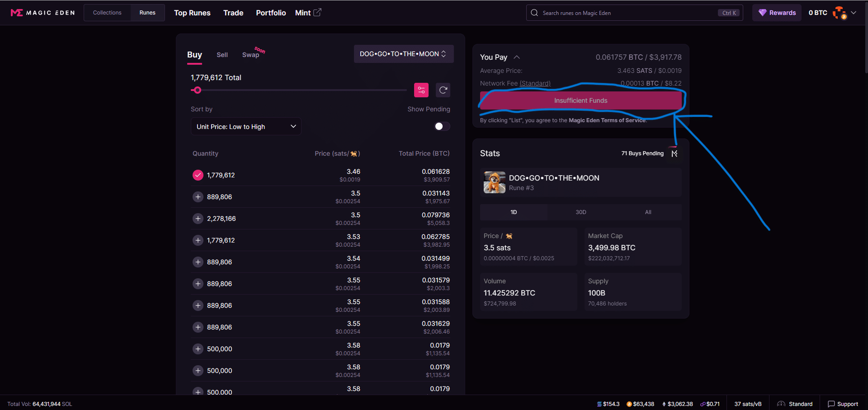Image resolution: width=868 pixels, height=410 pixels.
Task: Add the 889,806 listing priced 3.54
Action: 198,262
